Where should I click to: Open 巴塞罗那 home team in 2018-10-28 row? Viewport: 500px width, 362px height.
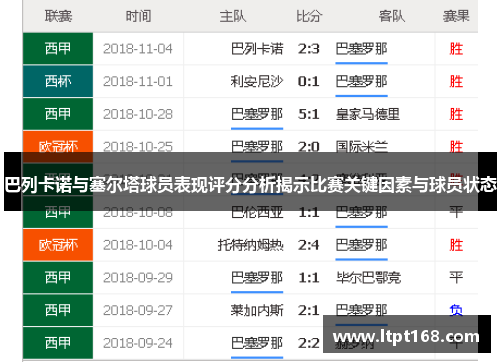(x=257, y=114)
